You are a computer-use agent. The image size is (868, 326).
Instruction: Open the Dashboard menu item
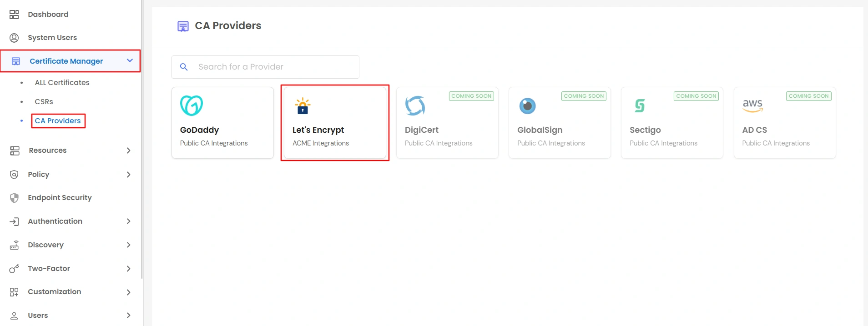coord(48,15)
